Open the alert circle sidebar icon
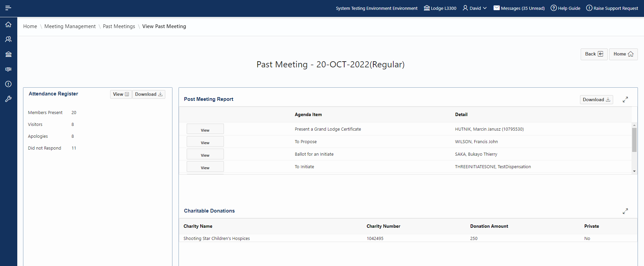The image size is (644, 266). 8,84
